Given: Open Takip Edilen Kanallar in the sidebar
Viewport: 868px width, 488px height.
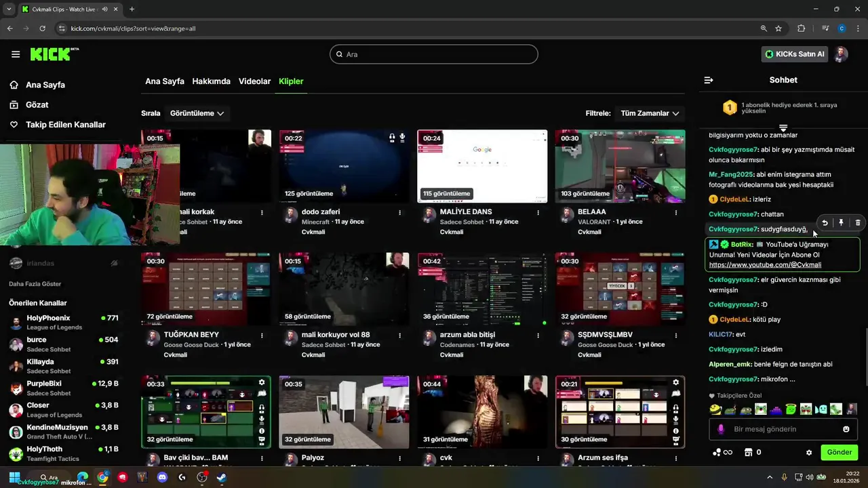Looking at the screenshot, I should pyautogui.click(x=65, y=125).
